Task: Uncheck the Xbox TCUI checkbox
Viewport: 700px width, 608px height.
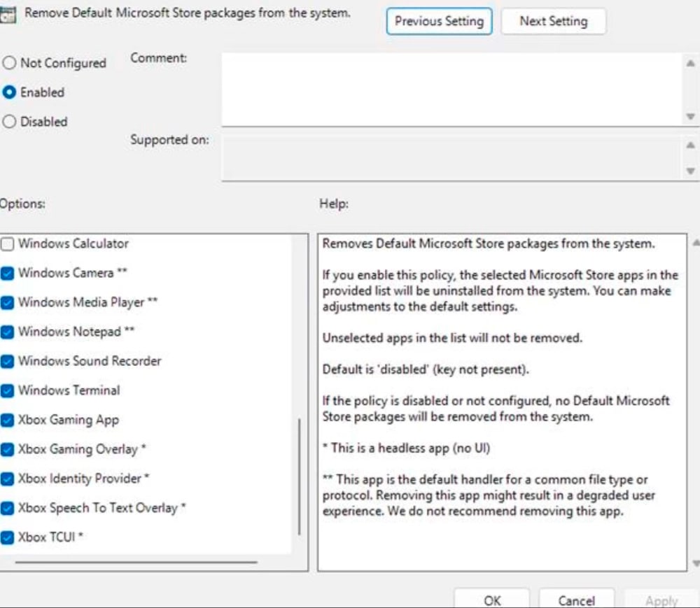Action: 8,538
